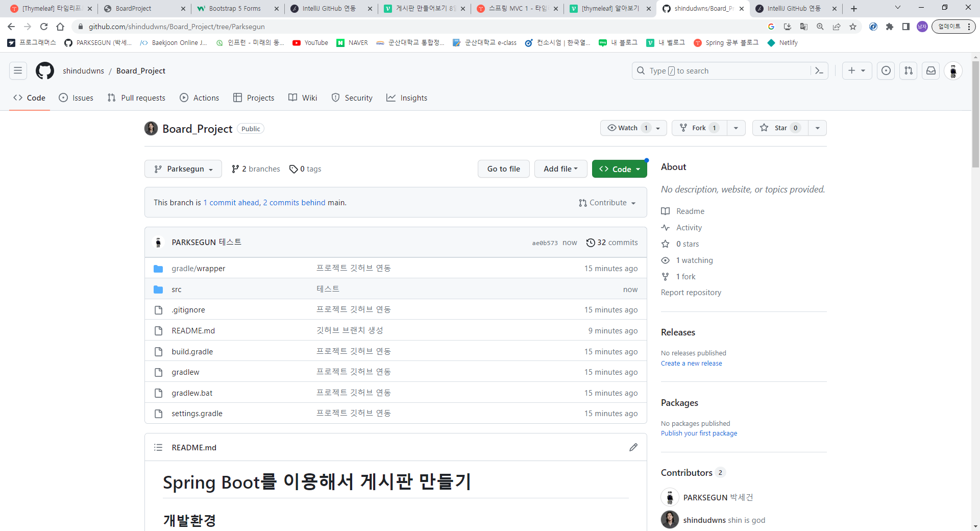Open the Projects tab

click(x=254, y=98)
